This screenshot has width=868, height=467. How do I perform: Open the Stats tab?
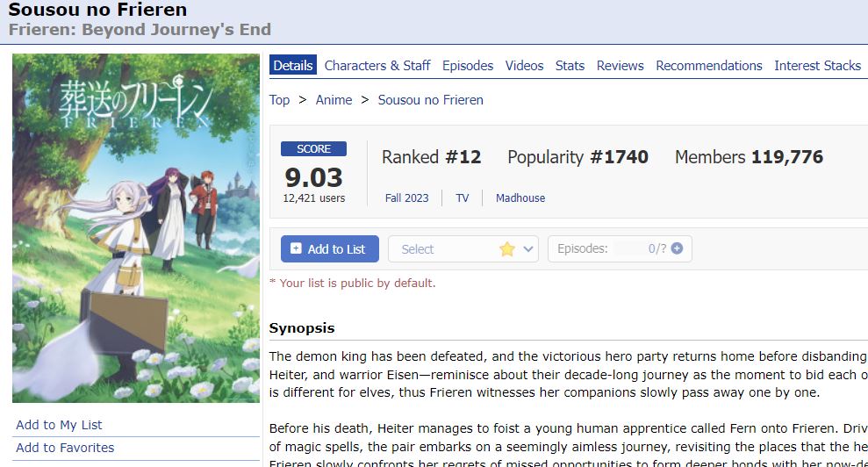pos(570,65)
